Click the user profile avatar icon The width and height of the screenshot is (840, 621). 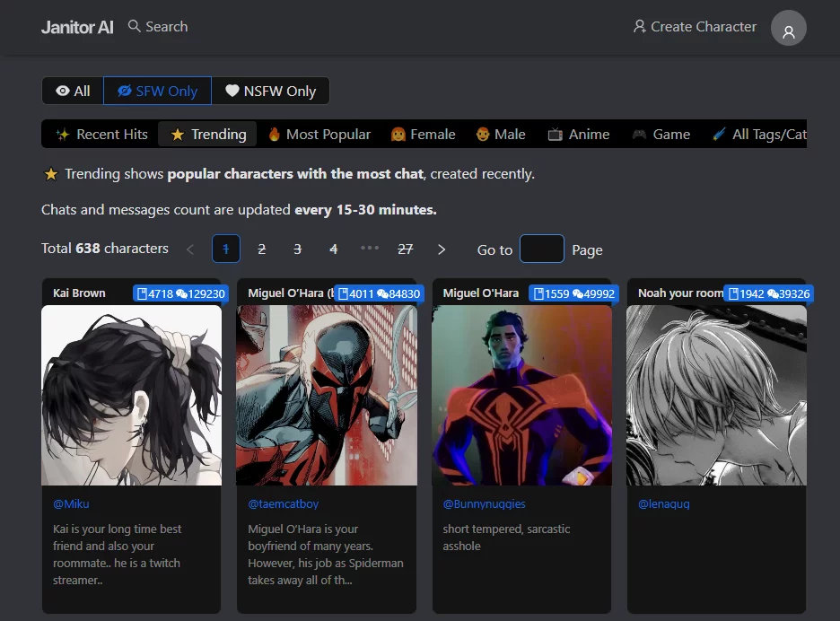[x=788, y=28]
